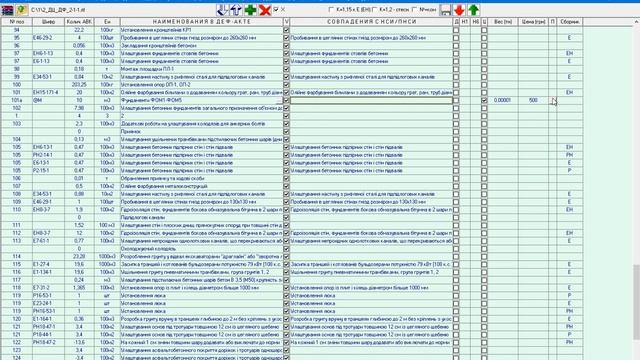The height and width of the screenshot is (360, 640).
Task: Click the code cell PH2-14-1
Action: (48, 155)
